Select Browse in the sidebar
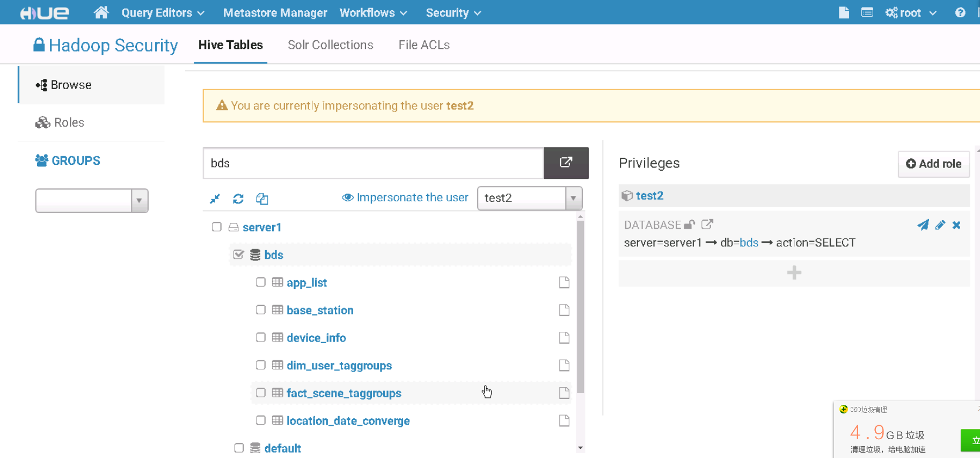 tap(92, 85)
